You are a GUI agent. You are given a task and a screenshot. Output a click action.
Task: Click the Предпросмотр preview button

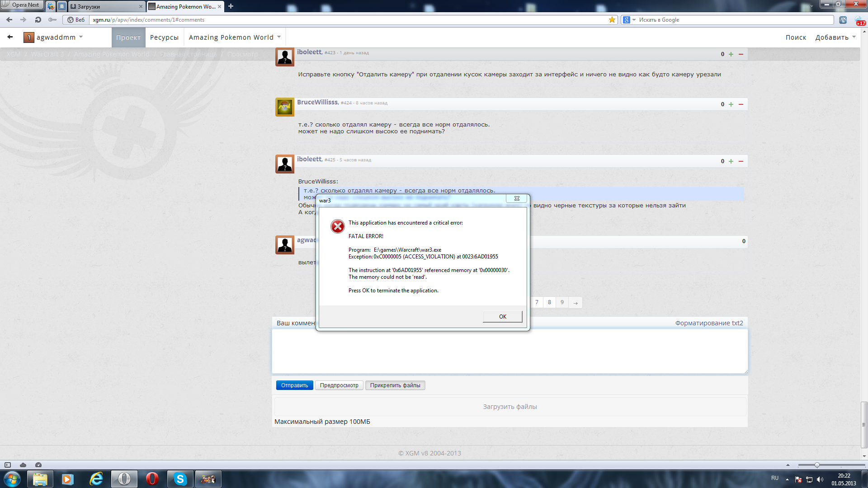click(339, 385)
